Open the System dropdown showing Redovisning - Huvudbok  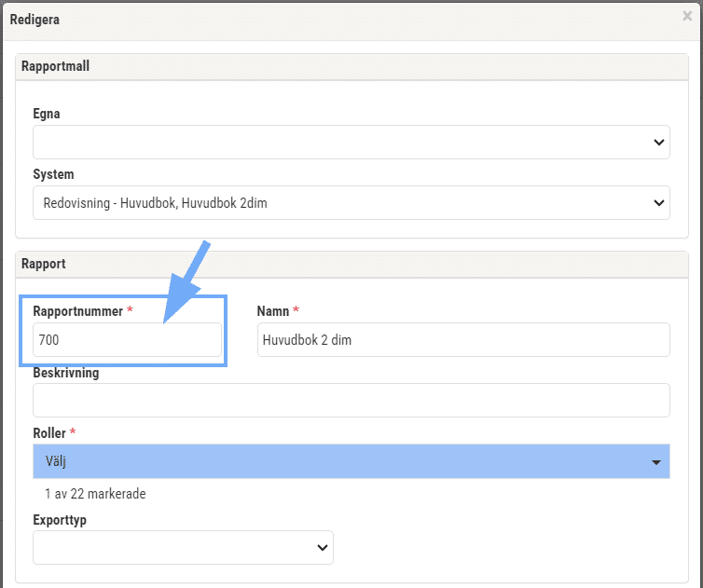[351, 202]
